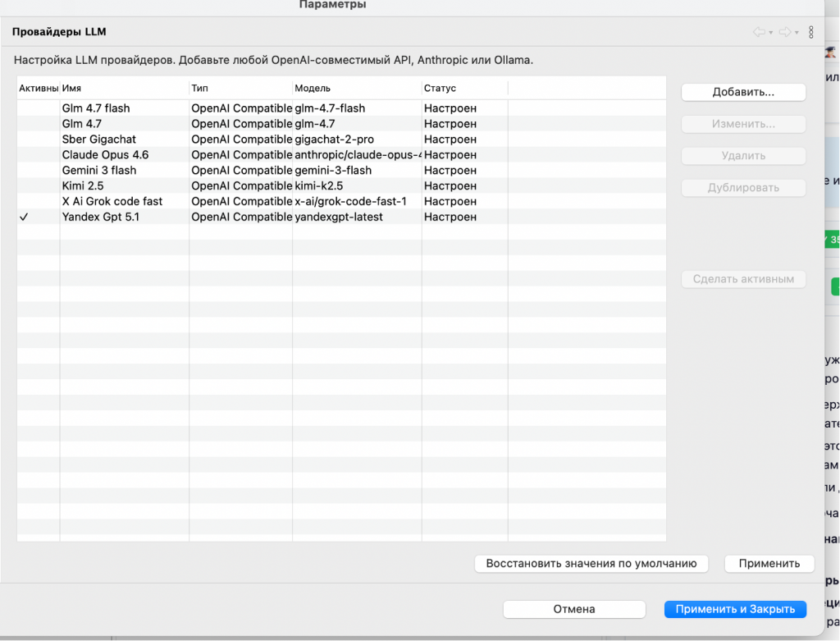This screenshot has width=840, height=641.
Task: Click the OpenAI Compatible type of Claude Opus 4.6
Action: pos(242,155)
